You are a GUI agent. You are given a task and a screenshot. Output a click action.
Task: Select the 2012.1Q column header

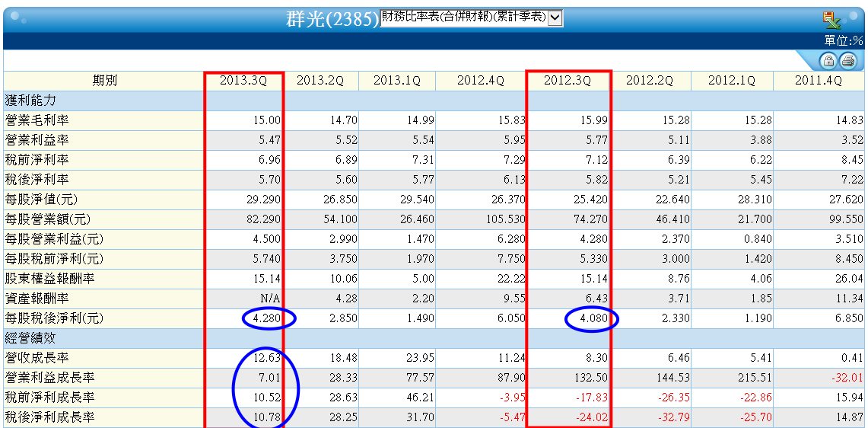732,81
